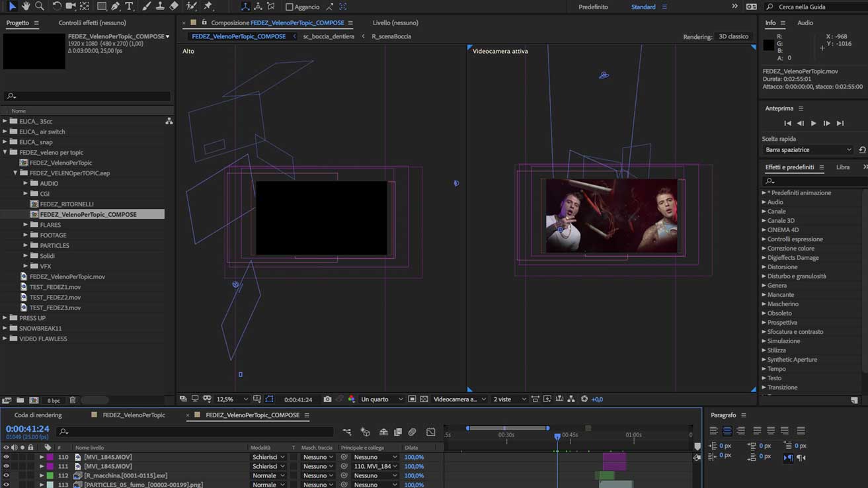Select the Zoom magnifier tool
Image resolution: width=868 pixels, height=488 pixels.
coord(40,6)
